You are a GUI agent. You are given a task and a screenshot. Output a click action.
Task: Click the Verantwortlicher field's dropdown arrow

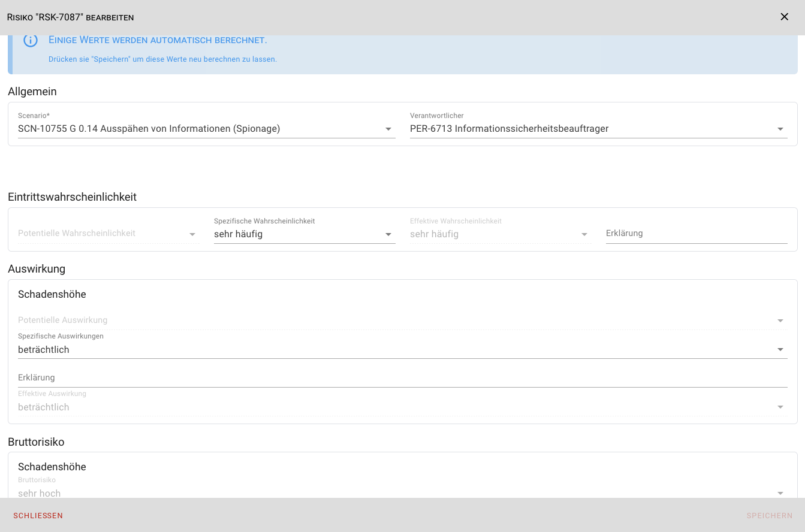[x=780, y=129]
